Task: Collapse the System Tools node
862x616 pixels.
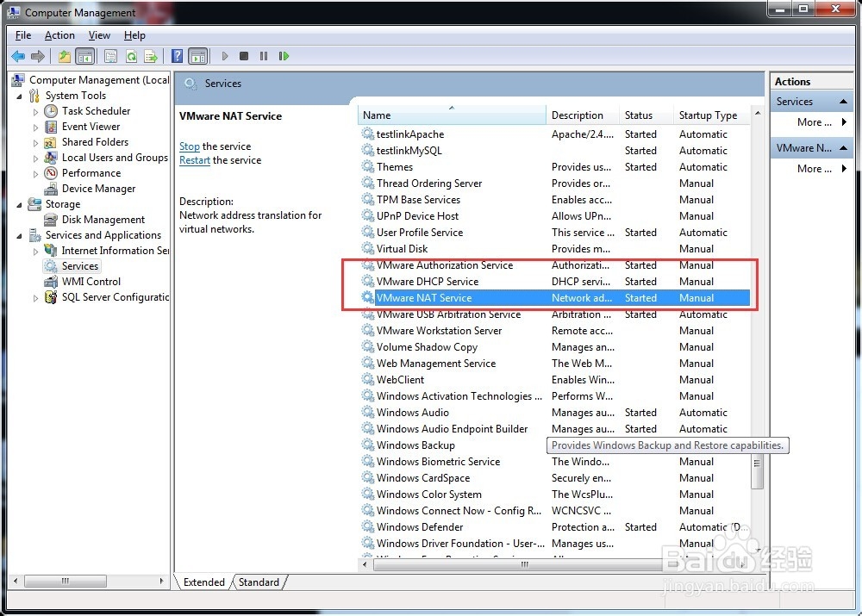Action: click(x=19, y=96)
